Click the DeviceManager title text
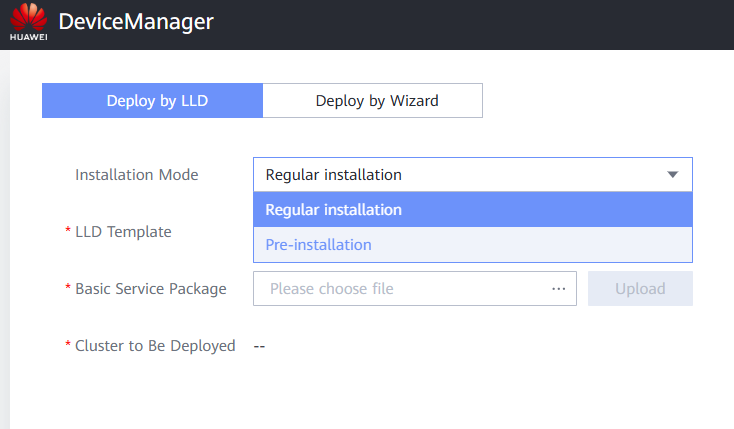734x429 pixels. pos(136,23)
